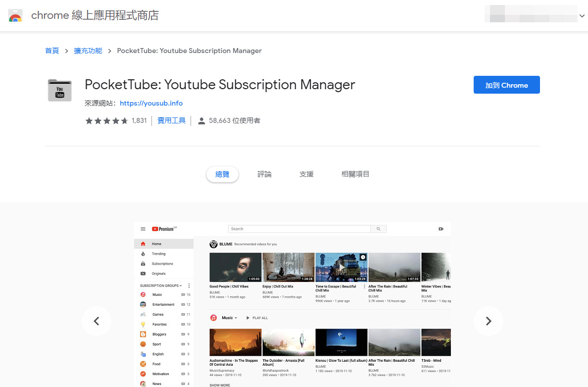Open Originals sidebar item

tap(164, 274)
